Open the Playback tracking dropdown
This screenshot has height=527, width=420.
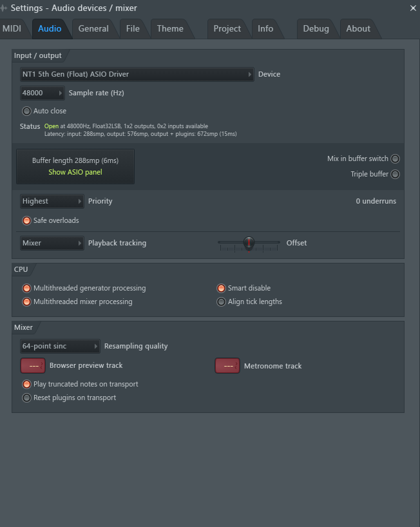(52, 243)
